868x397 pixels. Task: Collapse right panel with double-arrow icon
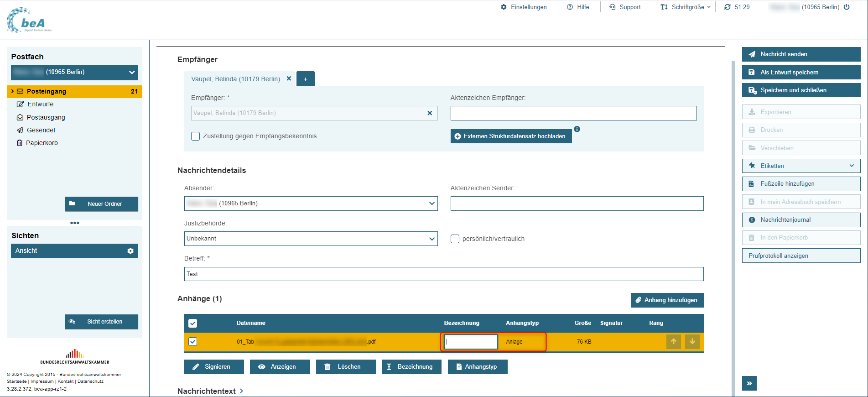point(749,383)
